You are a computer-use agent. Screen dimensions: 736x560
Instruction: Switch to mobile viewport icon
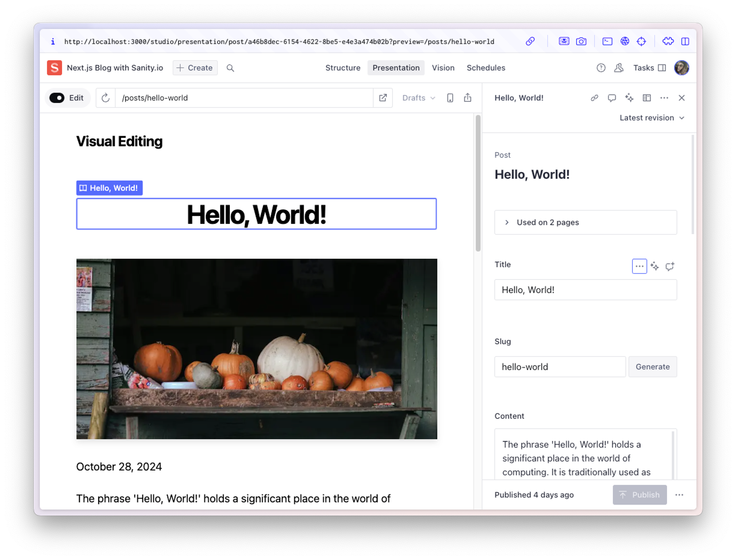click(450, 98)
